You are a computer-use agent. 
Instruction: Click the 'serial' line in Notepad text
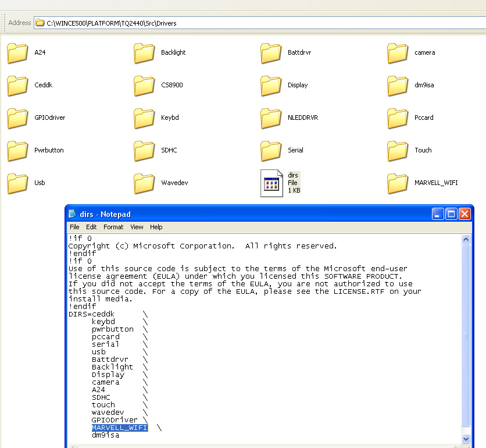click(105, 344)
